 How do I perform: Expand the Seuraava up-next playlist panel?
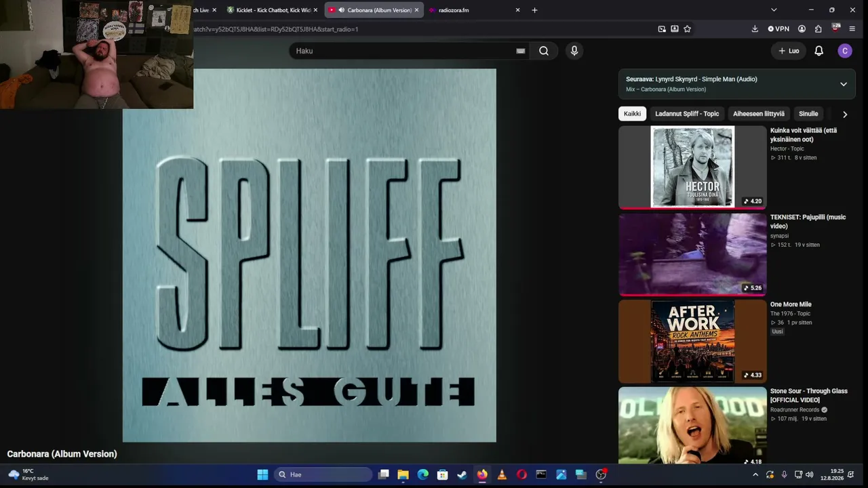[x=844, y=84]
